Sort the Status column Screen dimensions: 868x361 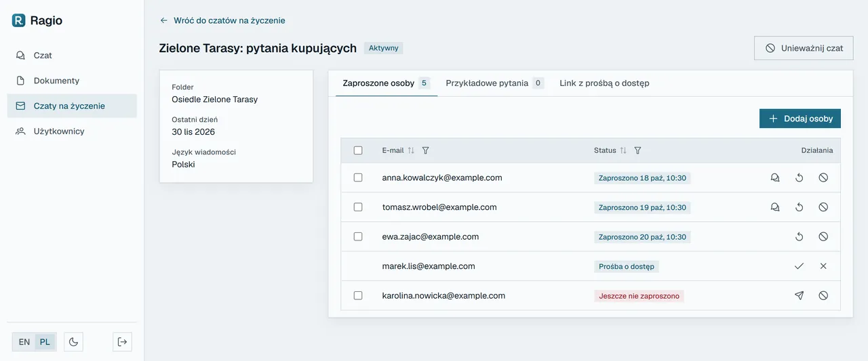(623, 150)
